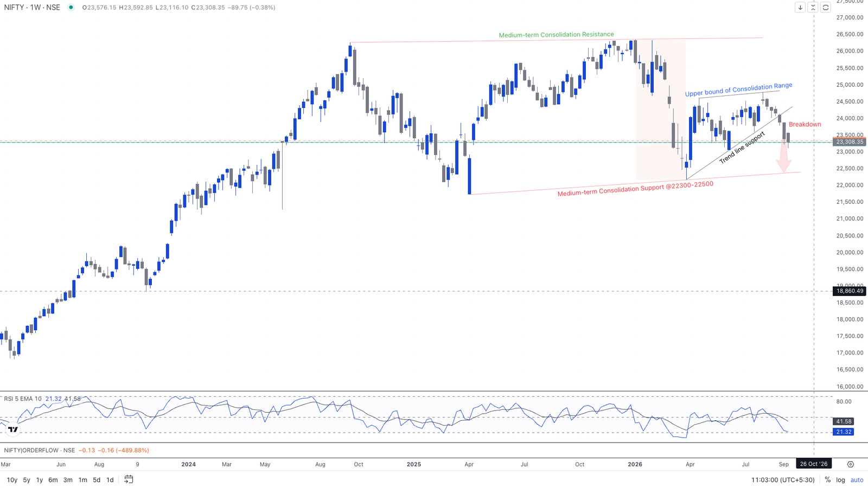Toggle log scale mode
Screen dimensions: 868x488
840,480
